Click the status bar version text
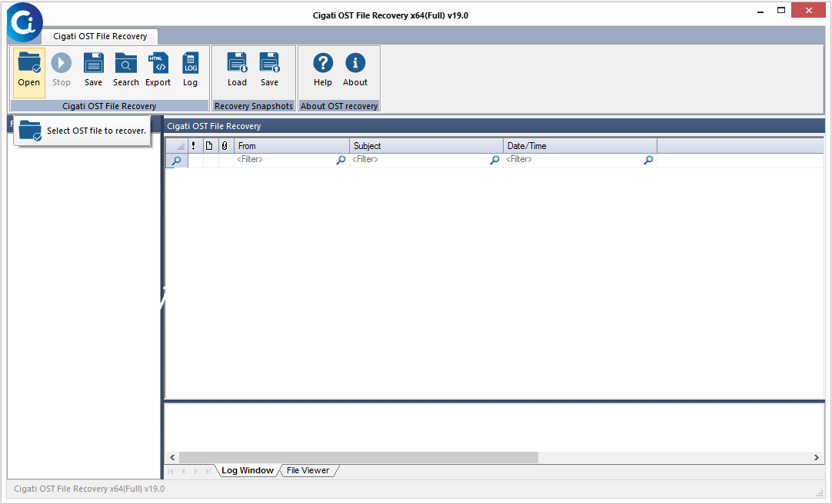 (89, 489)
